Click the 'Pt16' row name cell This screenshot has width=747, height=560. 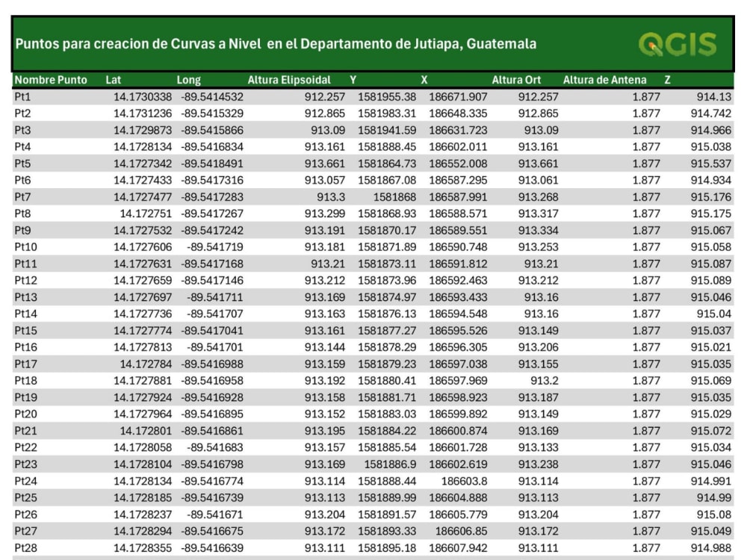tap(25, 347)
